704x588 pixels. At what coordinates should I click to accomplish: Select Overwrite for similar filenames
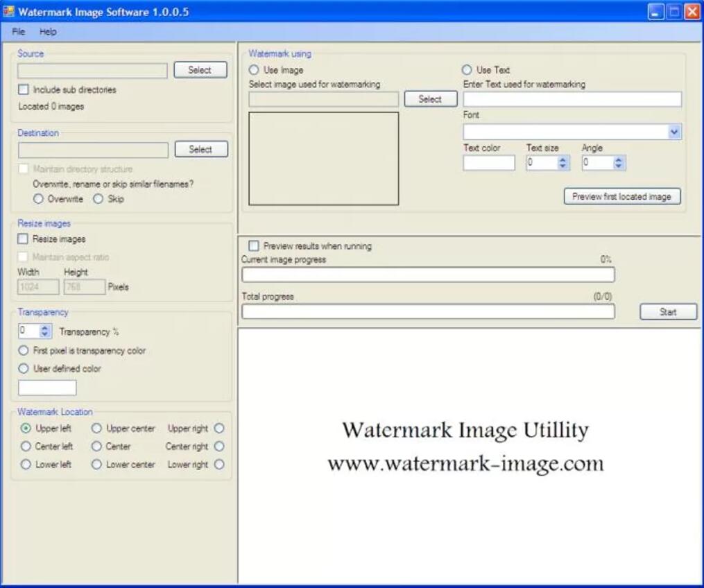[x=39, y=199]
